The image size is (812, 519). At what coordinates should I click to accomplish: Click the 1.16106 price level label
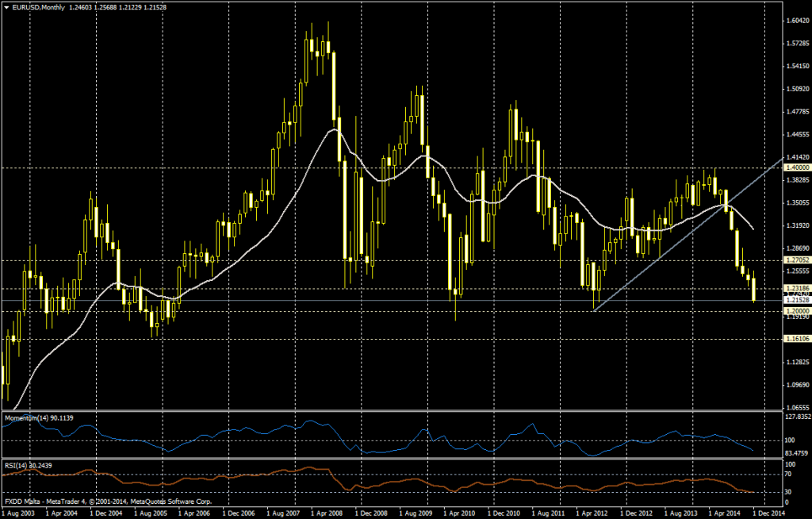point(794,339)
